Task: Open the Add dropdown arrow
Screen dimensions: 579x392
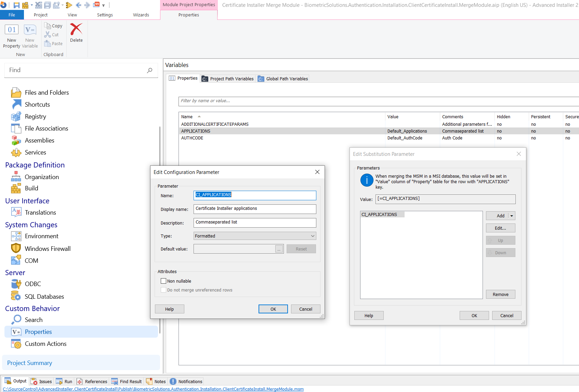Action: (x=512, y=215)
